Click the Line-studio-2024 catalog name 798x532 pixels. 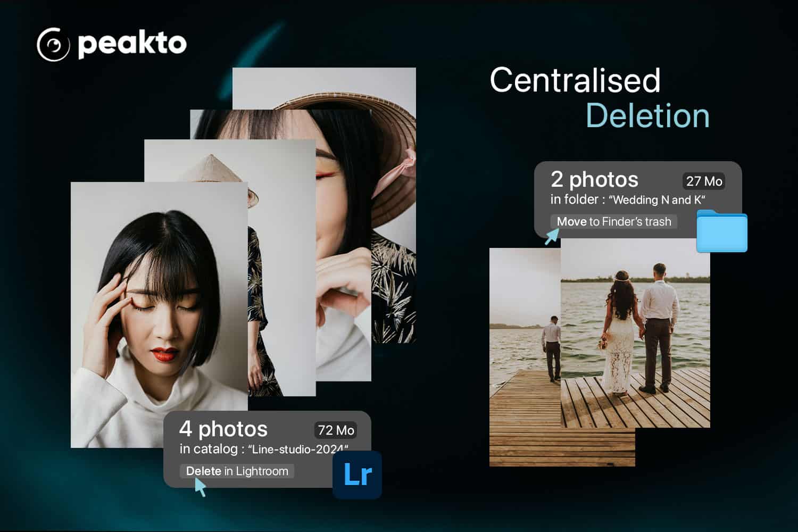(298, 449)
